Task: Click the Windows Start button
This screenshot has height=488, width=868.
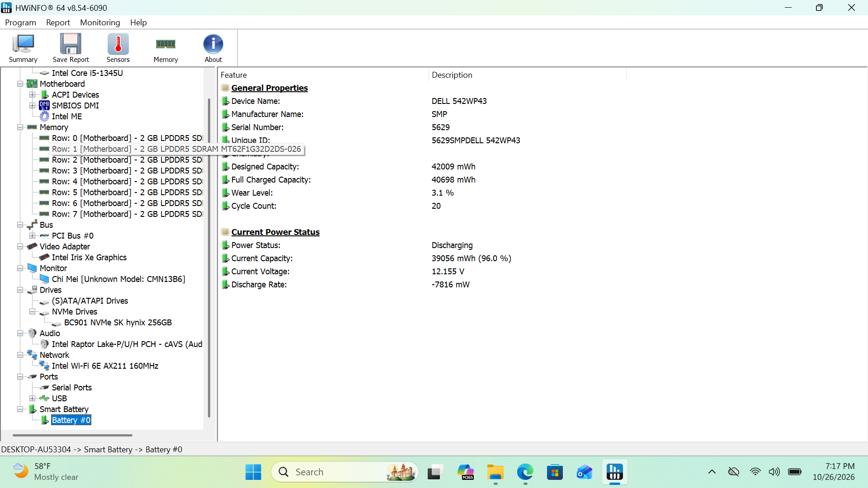Action: 253,472
